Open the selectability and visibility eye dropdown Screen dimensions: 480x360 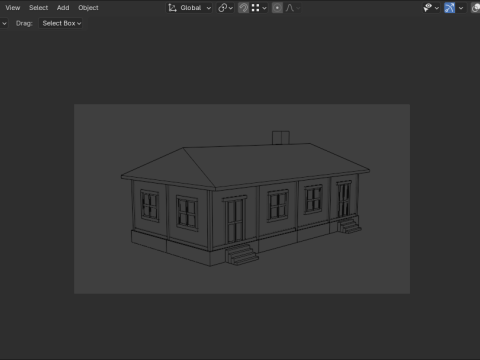pos(431,8)
